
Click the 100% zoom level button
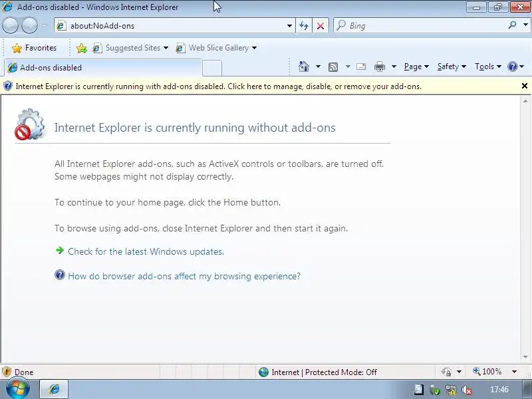[x=487, y=372]
